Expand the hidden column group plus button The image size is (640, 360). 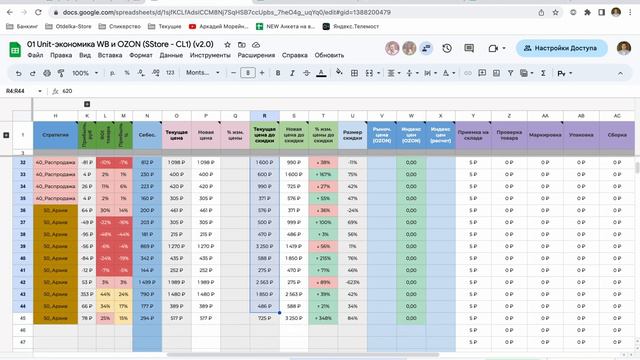click(x=87, y=104)
